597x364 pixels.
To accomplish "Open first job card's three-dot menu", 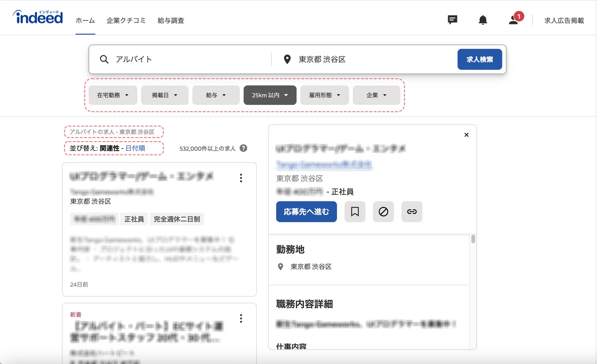I will coord(241,178).
